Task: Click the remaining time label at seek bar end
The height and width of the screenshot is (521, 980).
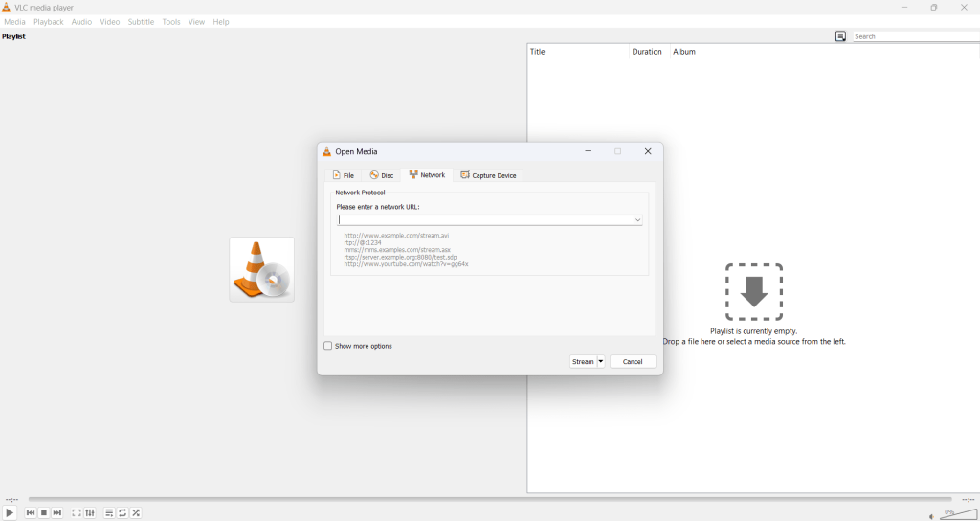Action: click(x=968, y=500)
